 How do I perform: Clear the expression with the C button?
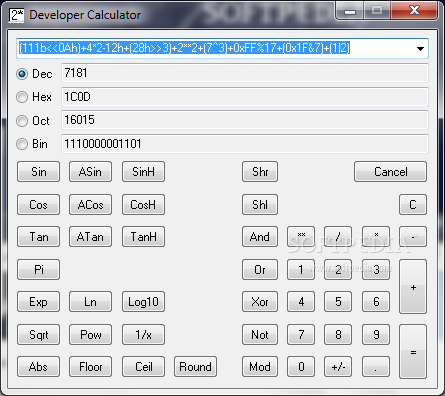click(x=413, y=205)
